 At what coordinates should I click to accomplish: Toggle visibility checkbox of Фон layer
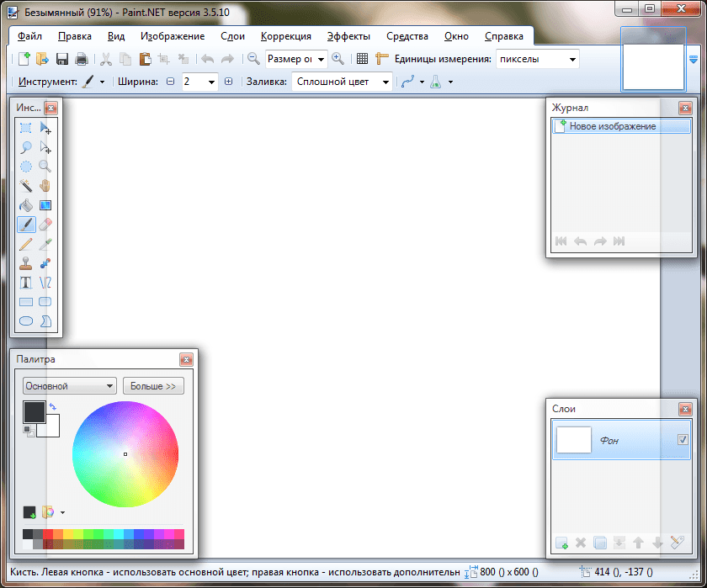coord(682,440)
